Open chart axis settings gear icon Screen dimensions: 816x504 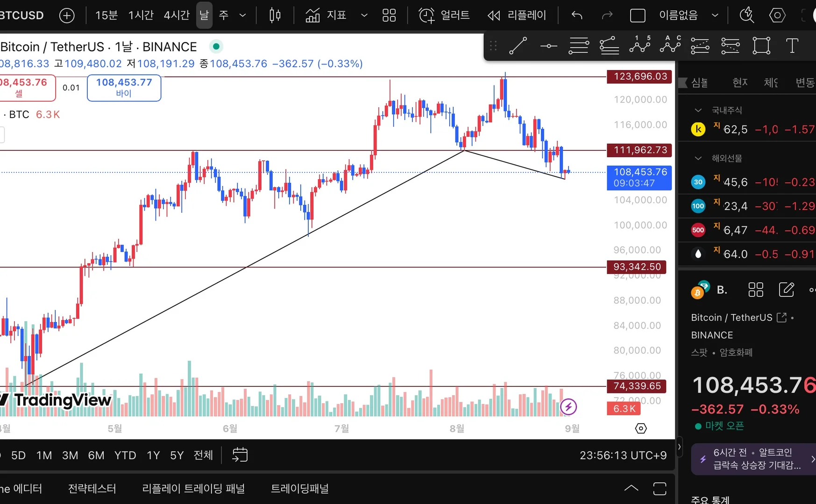coord(641,428)
